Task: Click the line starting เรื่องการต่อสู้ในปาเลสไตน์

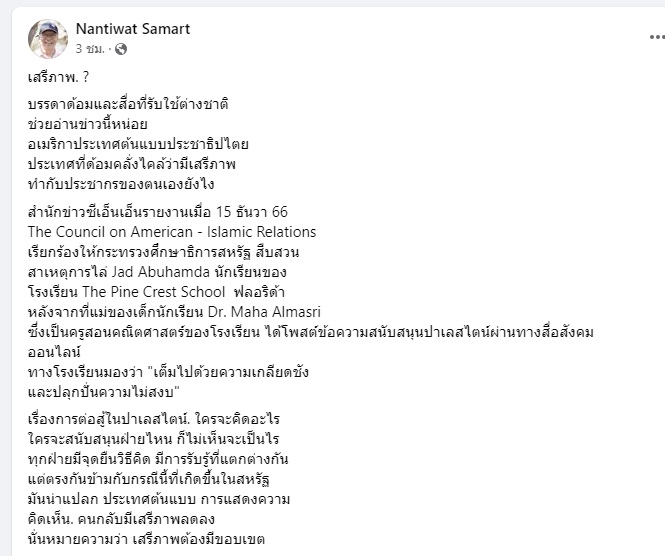Action: [x=154, y=419]
